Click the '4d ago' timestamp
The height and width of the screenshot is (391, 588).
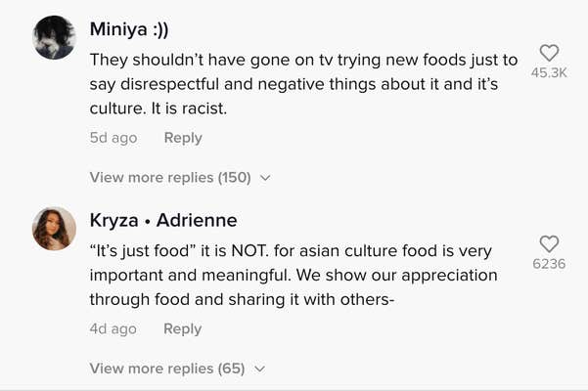pyautogui.click(x=113, y=328)
